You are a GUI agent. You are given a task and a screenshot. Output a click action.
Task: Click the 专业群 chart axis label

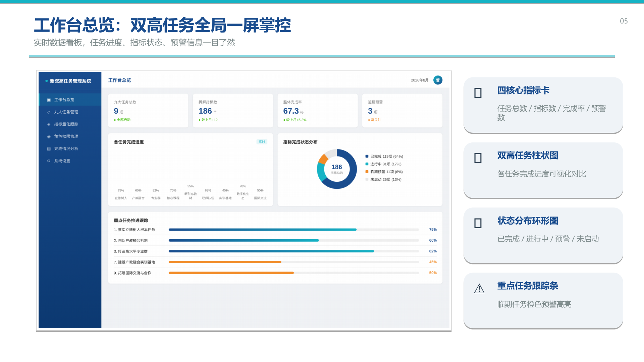click(156, 198)
